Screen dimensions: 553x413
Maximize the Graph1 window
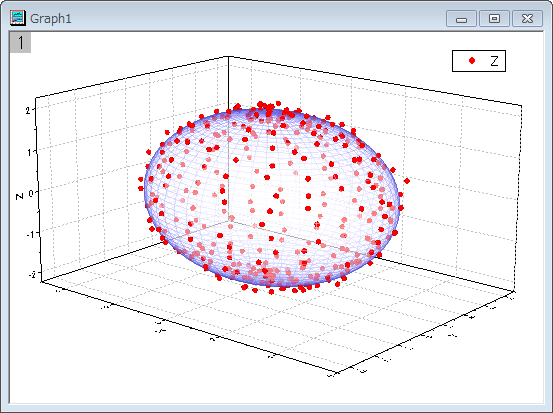point(494,18)
